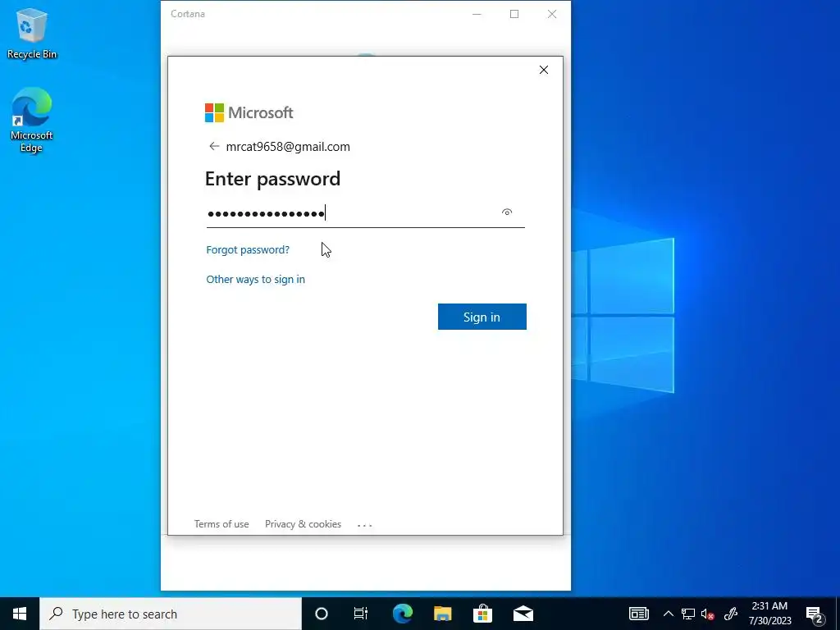The image size is (840, 630).
Task: Open the News and interests taskbar icon
Action: coord(638,614)
